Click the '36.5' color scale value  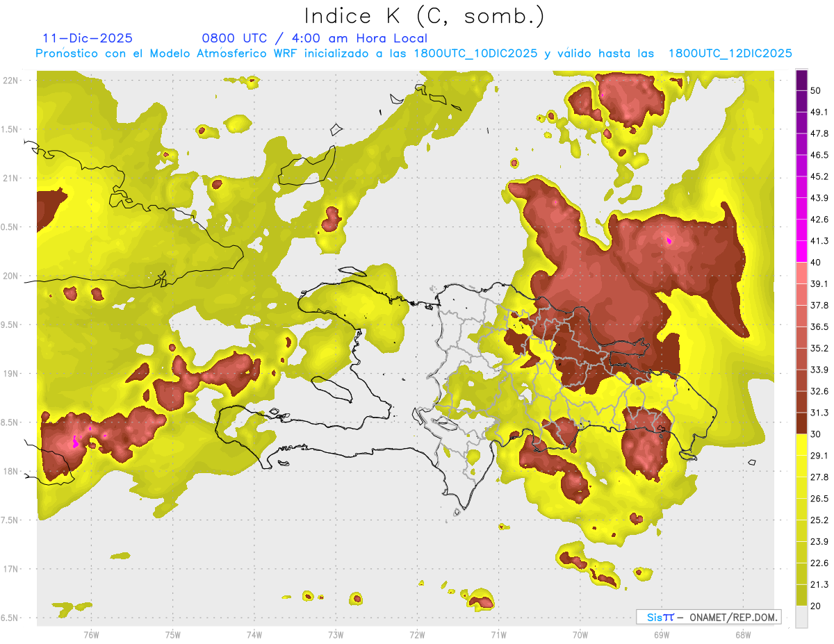tap(819, 327)
